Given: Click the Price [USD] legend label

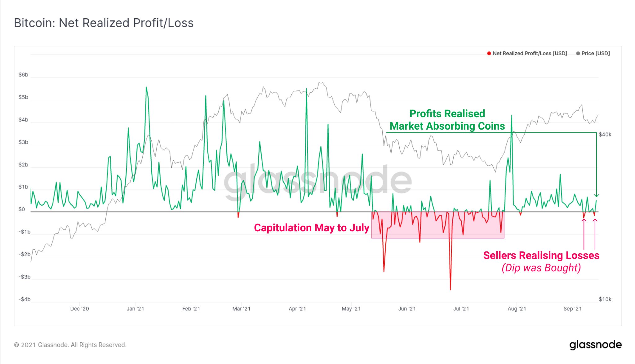Looking at the screenshot, I should [596, 53].
